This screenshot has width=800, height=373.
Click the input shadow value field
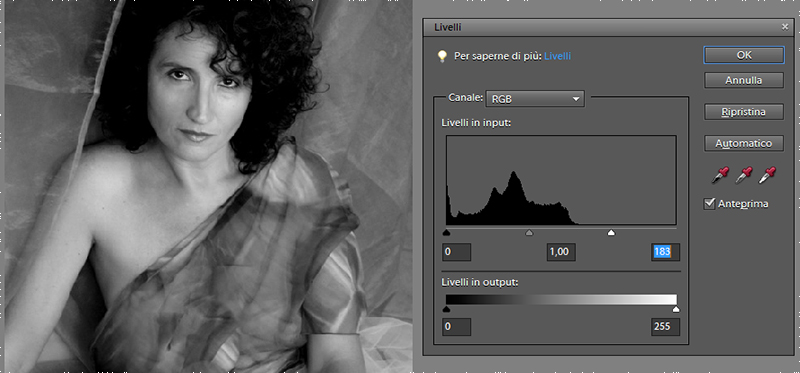click(457, 252)
